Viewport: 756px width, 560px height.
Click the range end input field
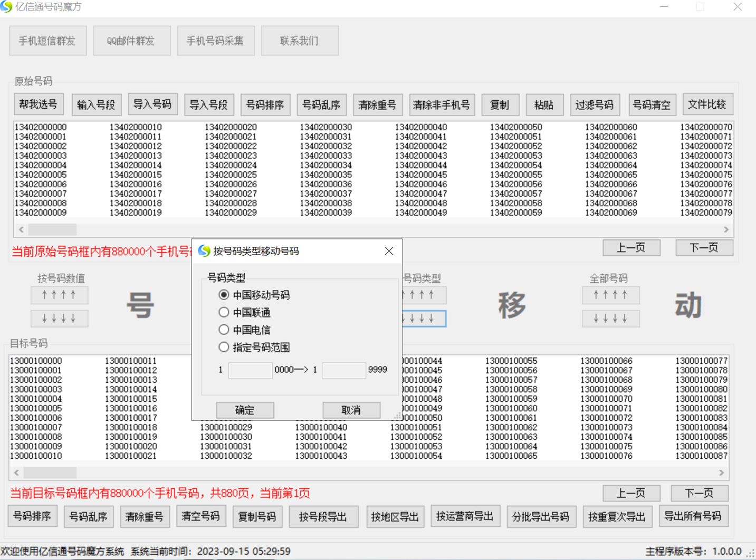pos(344,370)
